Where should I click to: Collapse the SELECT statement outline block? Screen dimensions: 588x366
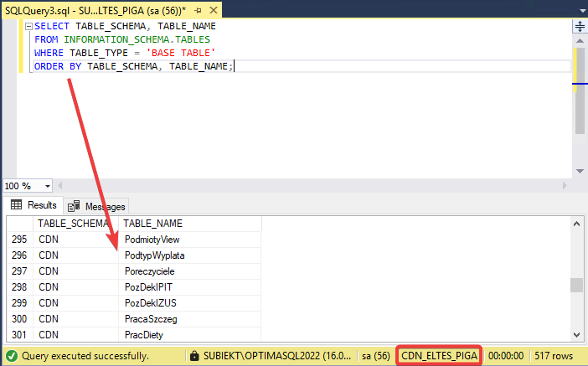28,26
